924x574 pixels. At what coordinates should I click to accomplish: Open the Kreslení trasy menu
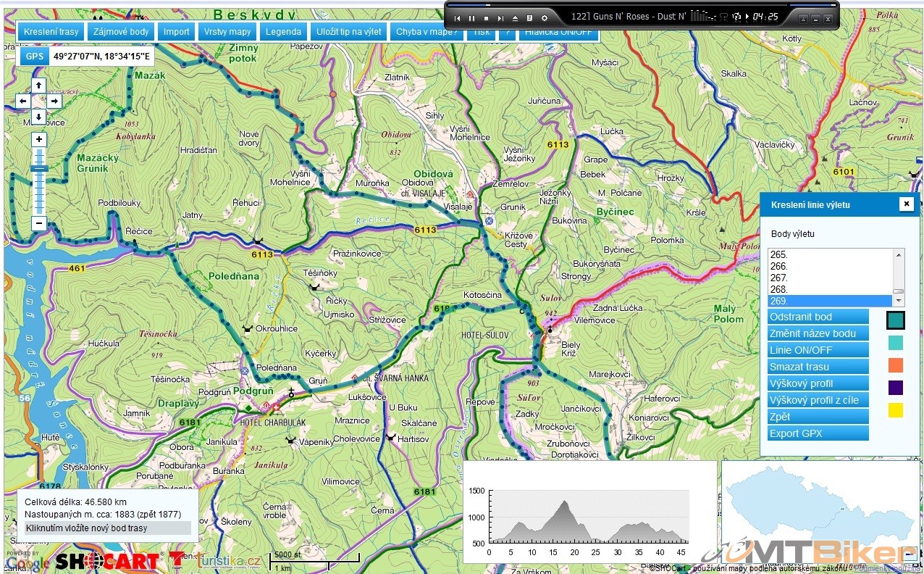[51, 32]
